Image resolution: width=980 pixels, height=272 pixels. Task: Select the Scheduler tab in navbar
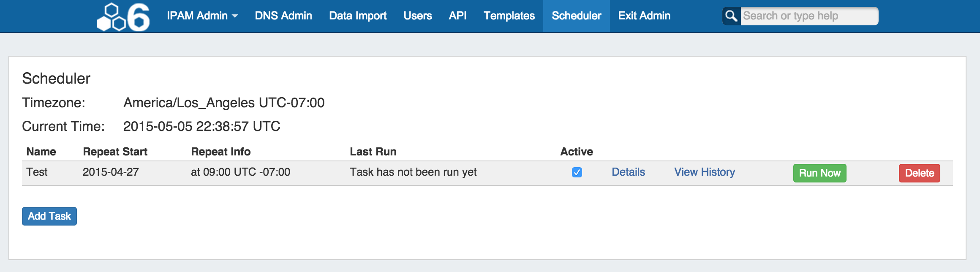(x=576, y=16)
